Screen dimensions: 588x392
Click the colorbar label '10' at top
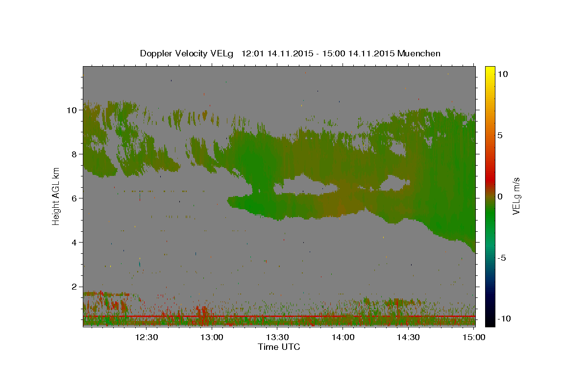pyautogui.click(x=503, y=74)
